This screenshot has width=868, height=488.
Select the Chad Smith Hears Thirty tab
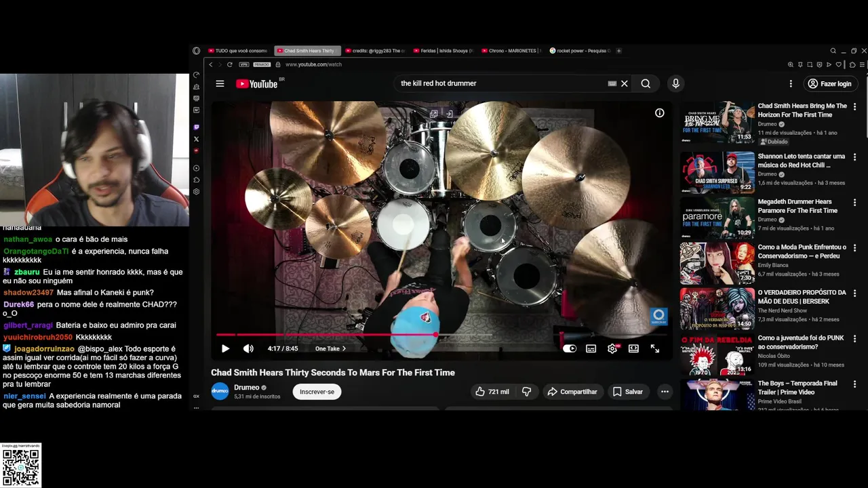[x=308, y=51]
